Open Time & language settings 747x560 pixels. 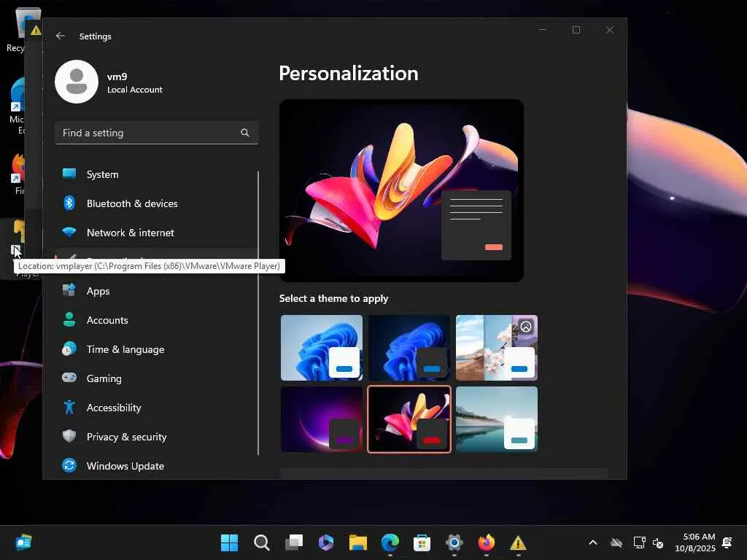point(125,349)
